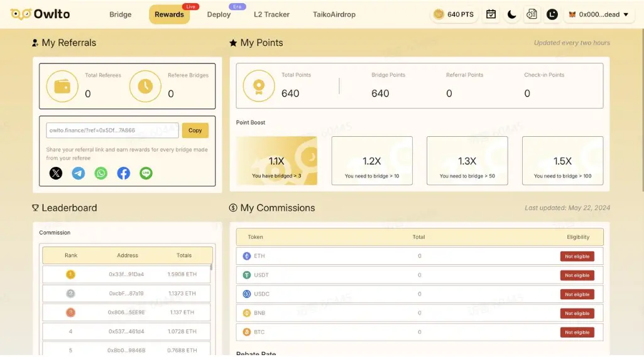Click Not eligible button for BTC
Screen dimensions: 644x357
coord(577,332)
